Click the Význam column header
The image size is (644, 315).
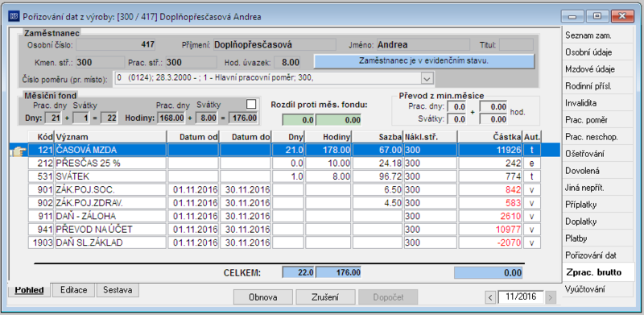pyautogui.click(x=110, y=136)
